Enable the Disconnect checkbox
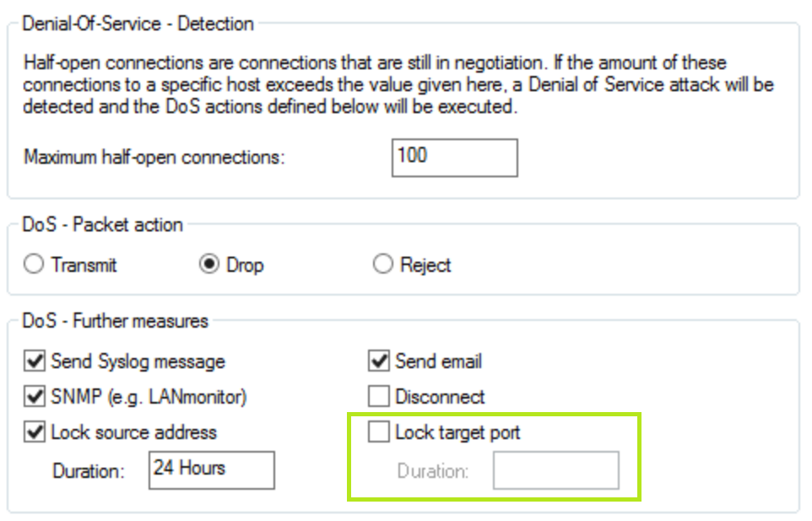This screenshot has width=812, height=521. tap(379, 397)
